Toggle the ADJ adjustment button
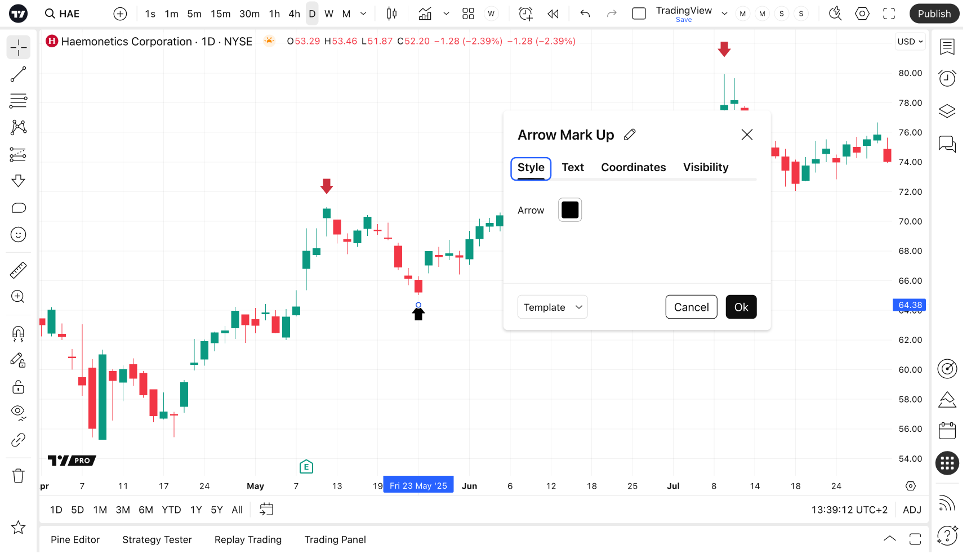980x554 pixels. [x=912, y=510]
